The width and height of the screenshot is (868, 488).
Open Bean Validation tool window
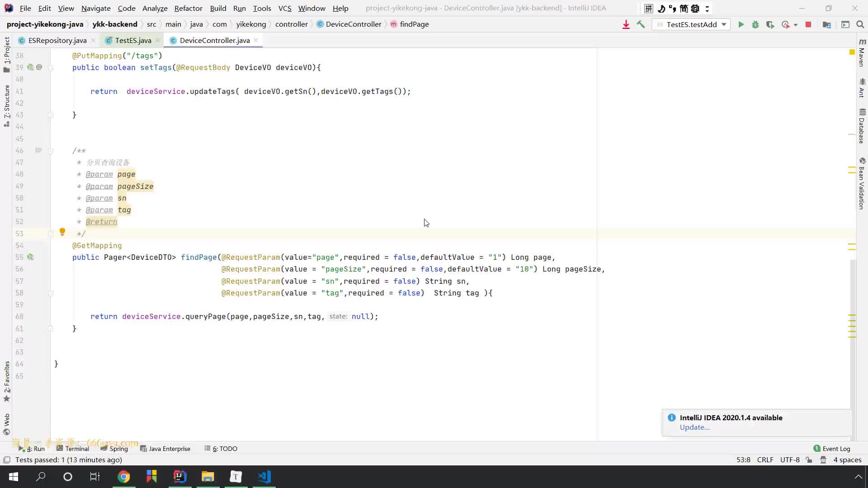(x=862, y=183)
